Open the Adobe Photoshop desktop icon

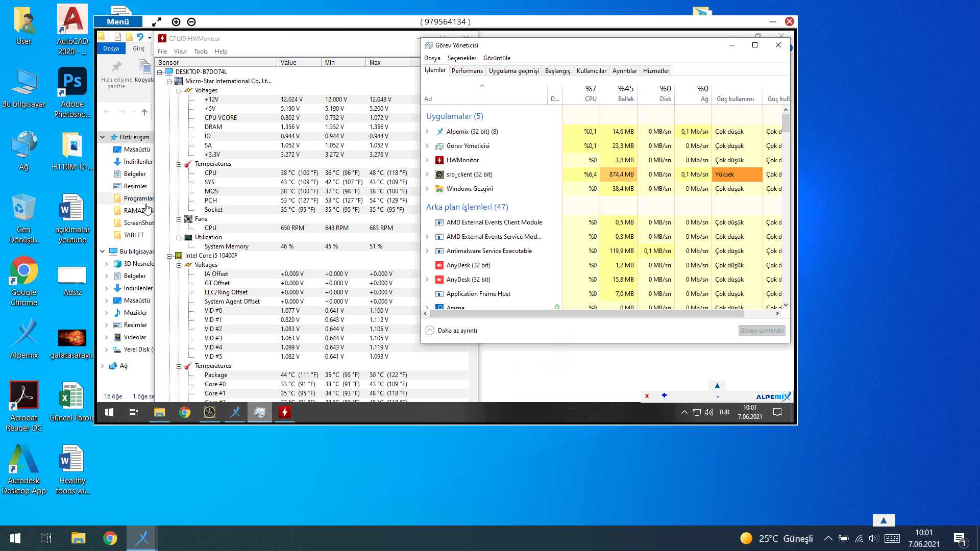[72, 92]
